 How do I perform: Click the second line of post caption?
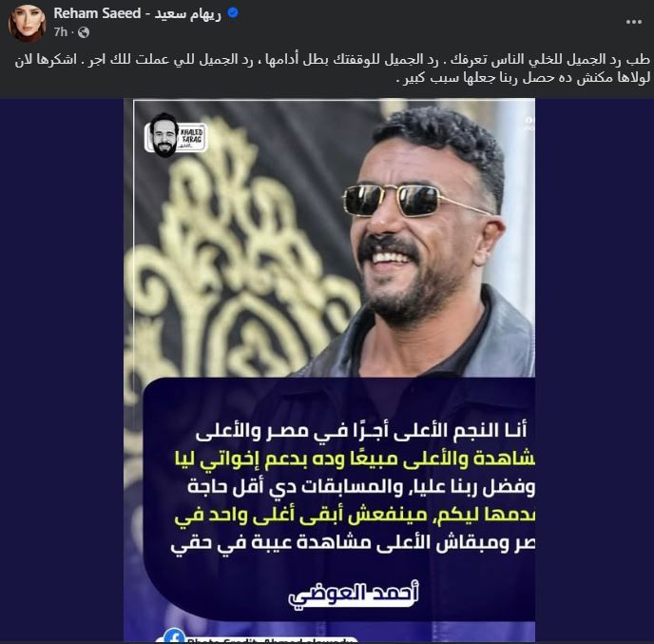point(523,78)
